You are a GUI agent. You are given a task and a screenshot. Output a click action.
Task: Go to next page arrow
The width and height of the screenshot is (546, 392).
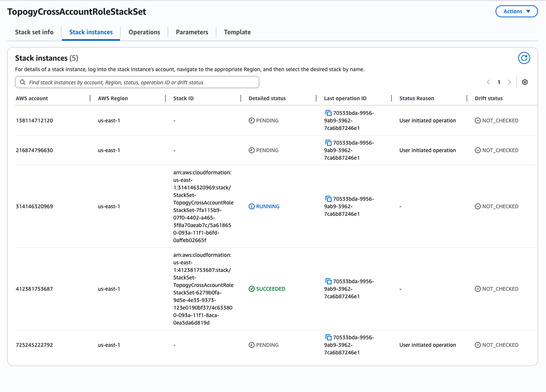point(509,82)
